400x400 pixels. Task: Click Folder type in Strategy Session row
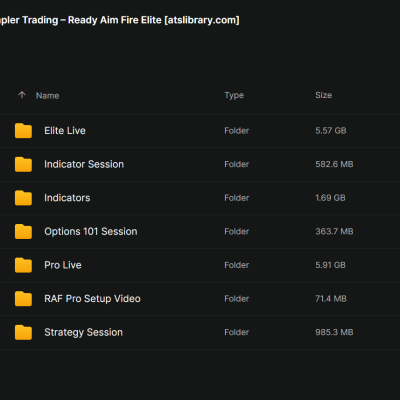[x=237, y=332]
